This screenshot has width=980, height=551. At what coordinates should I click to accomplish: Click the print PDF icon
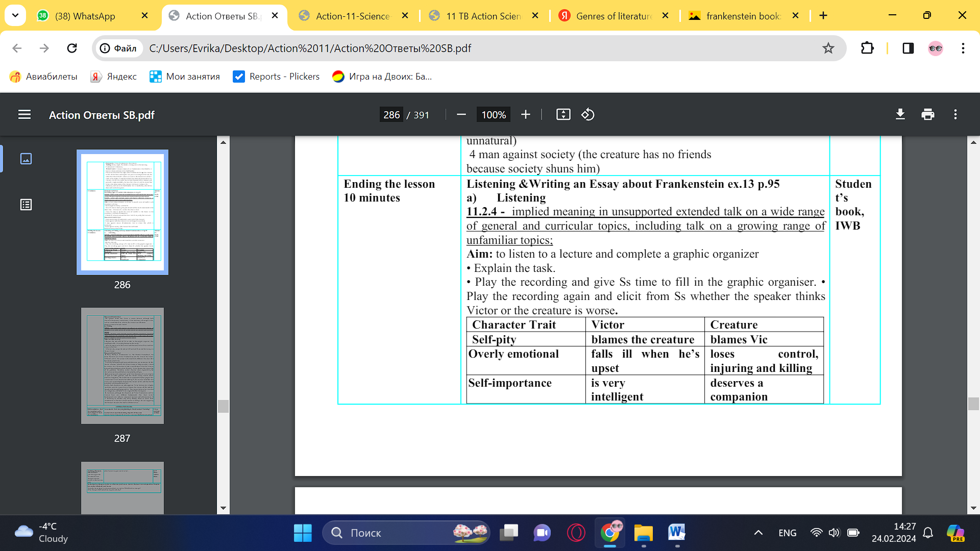tap(928, 114)
